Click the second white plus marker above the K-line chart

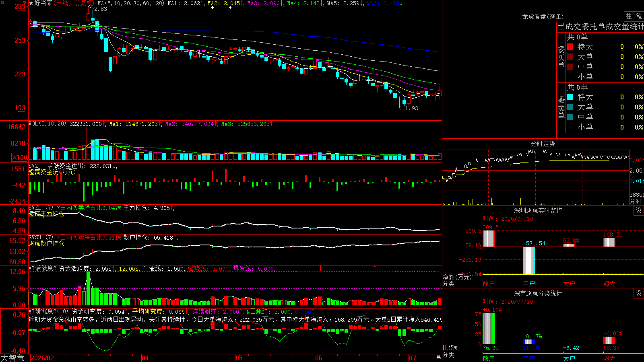pyautogui.click(x=230, y=8)
